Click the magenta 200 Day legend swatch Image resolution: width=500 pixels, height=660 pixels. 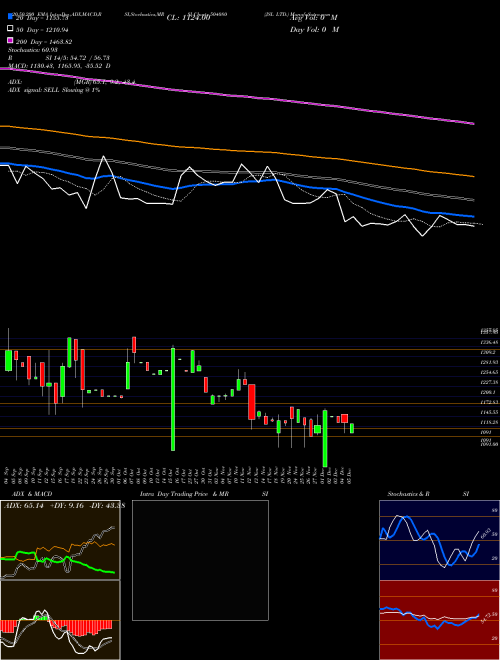pyautogui.click(x=10, y=40)
